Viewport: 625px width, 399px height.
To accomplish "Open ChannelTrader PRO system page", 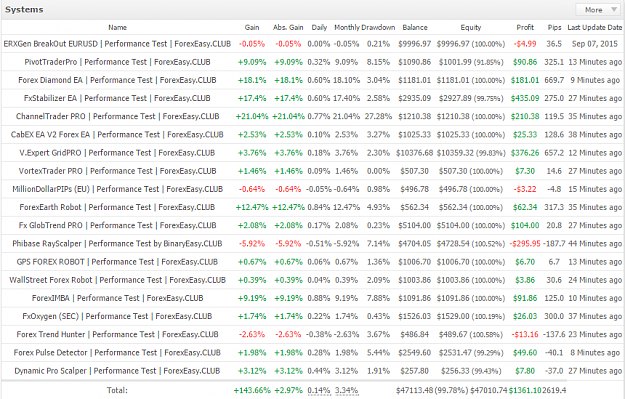I will [x=117, y=116].
